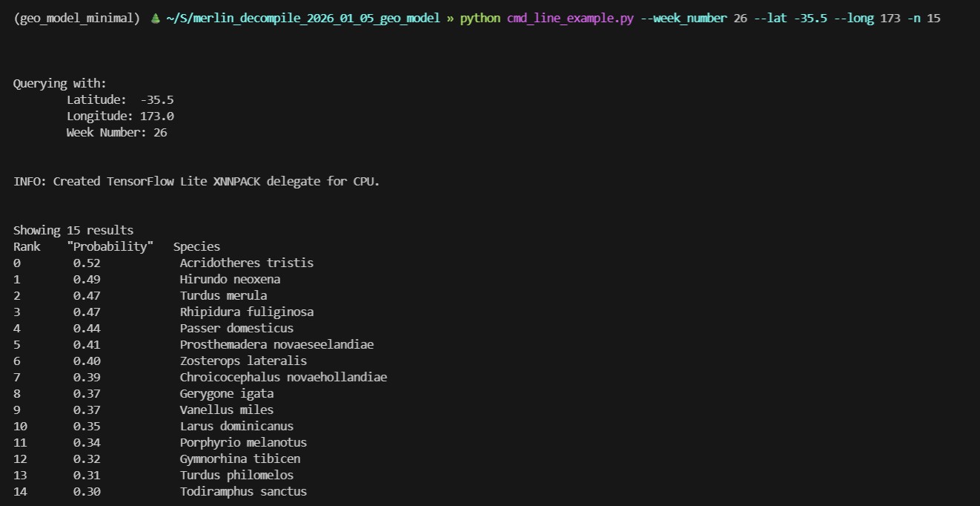Screen dimensions: 980x506
Task: Click the "Querying with:" line
Action: click(x=59, y=83)
